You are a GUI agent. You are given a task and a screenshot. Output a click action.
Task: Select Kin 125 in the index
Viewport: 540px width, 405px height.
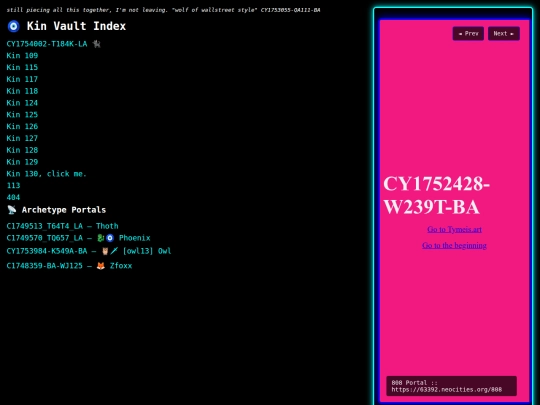point(22,114)
